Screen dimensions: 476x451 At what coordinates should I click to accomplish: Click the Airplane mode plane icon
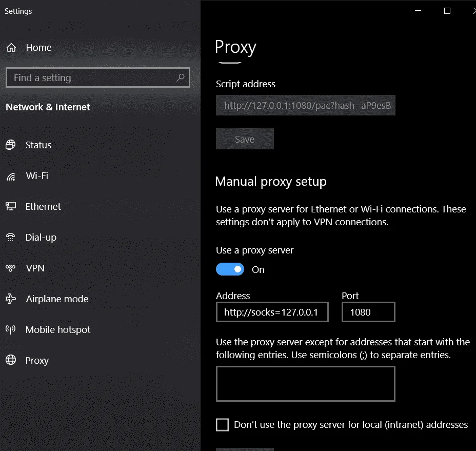11,299
